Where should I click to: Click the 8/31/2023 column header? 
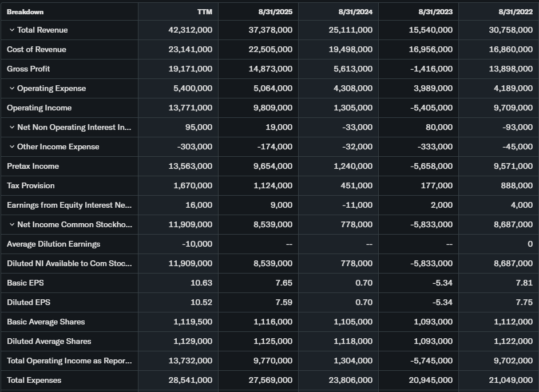pyautogui.click(x=435, y=12)
